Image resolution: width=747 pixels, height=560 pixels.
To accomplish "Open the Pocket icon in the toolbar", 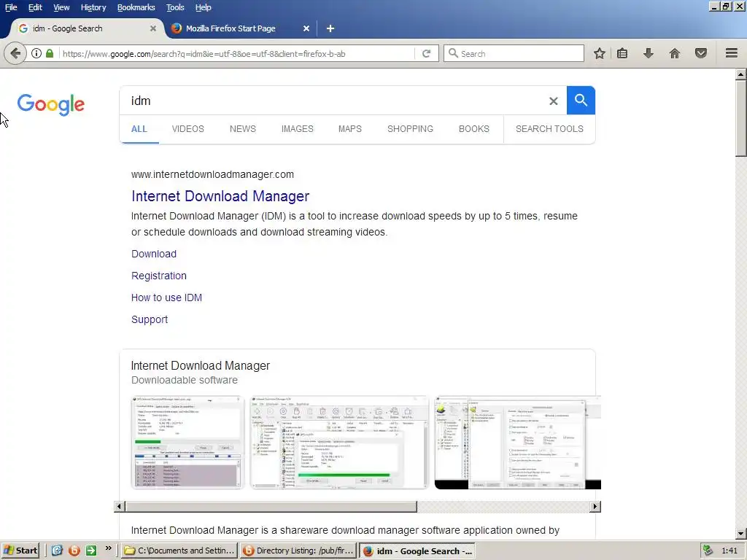I will (701, 53).
